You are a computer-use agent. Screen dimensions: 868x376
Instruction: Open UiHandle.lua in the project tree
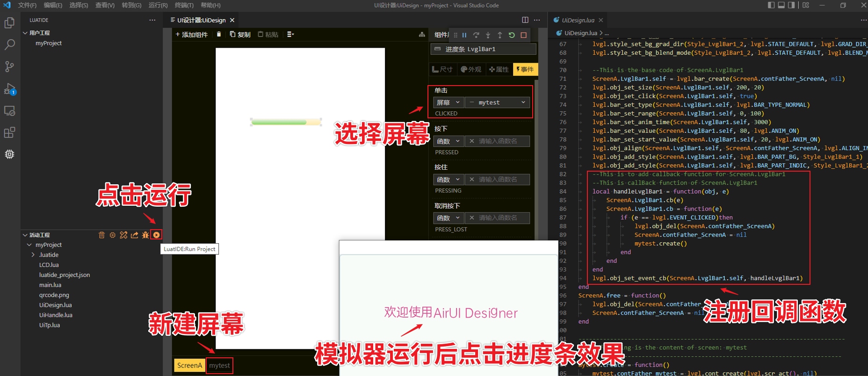point(56,315)
